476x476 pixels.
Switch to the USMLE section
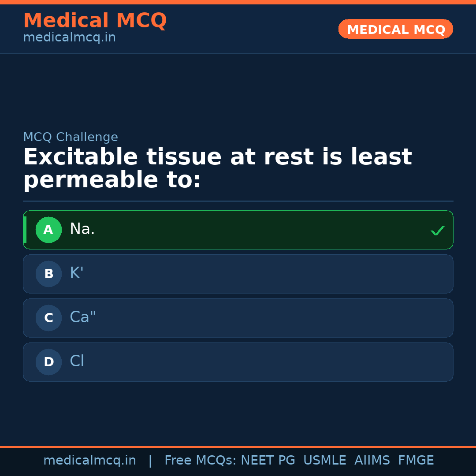(325, 460)
